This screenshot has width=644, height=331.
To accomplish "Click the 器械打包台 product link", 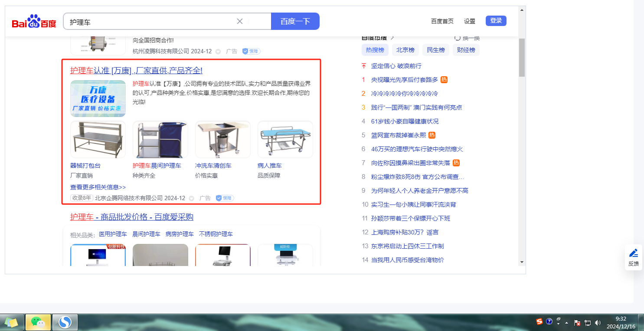I will click(85, 165).
